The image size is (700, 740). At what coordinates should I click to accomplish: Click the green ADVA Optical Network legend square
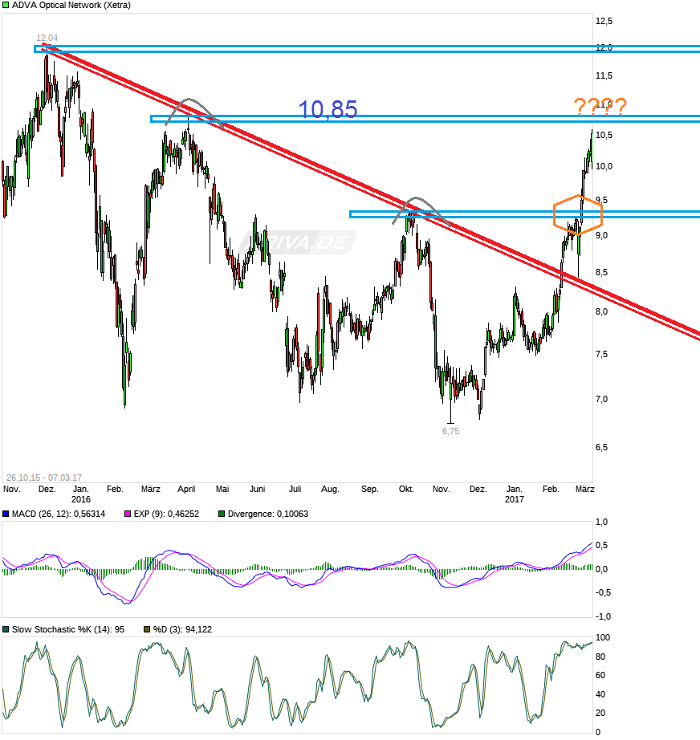pos(6,5)
